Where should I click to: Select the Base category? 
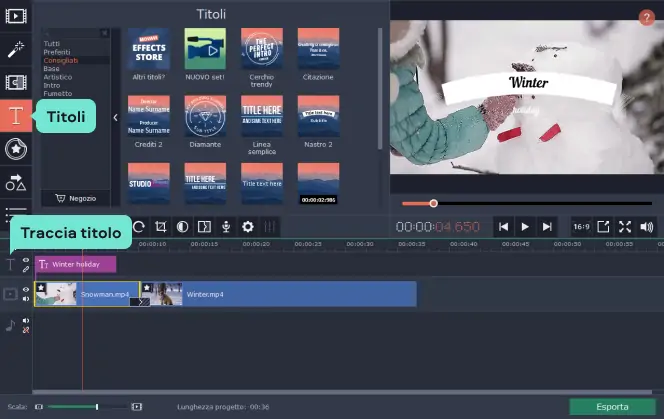51,69
